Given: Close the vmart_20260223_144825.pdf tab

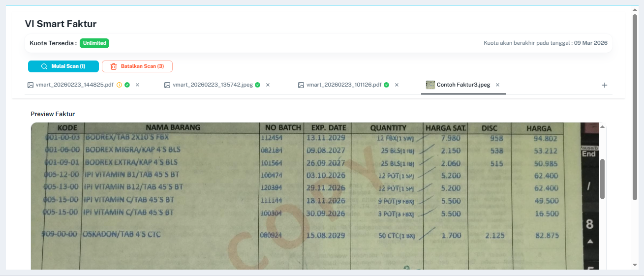Looking at the screenshot, I should click(137, 85).
